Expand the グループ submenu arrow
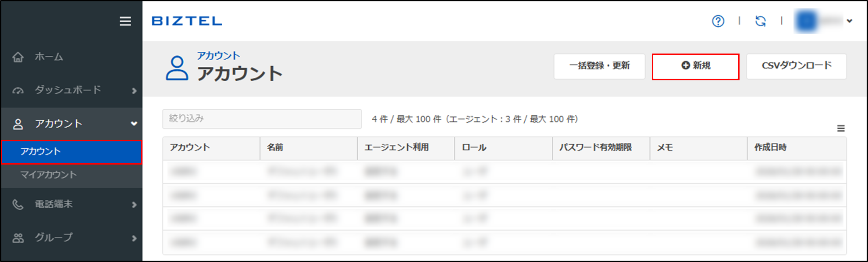Screen dimensions: 868x262 coord(134,238)
